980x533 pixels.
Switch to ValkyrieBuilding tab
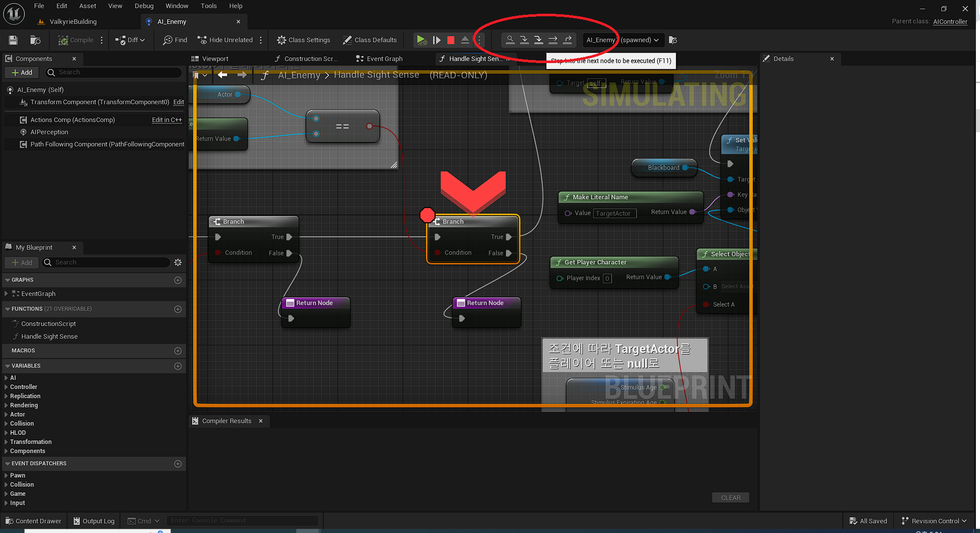[x=73, y=22]
